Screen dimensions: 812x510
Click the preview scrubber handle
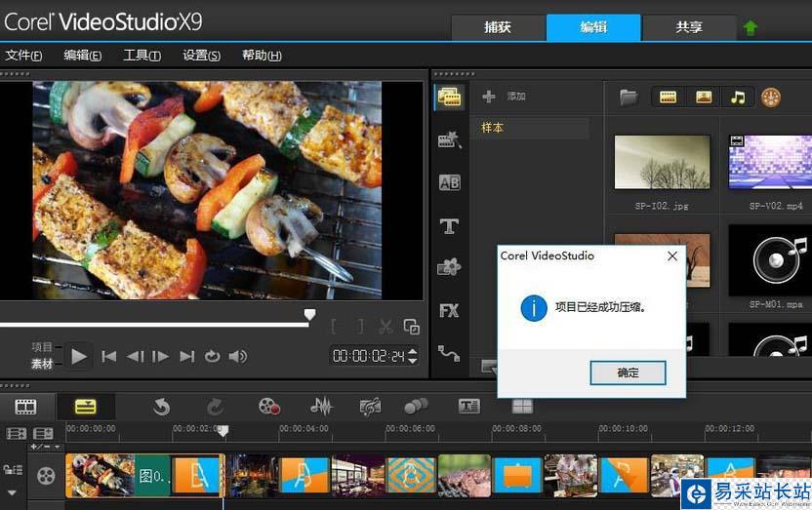point(309,314)
